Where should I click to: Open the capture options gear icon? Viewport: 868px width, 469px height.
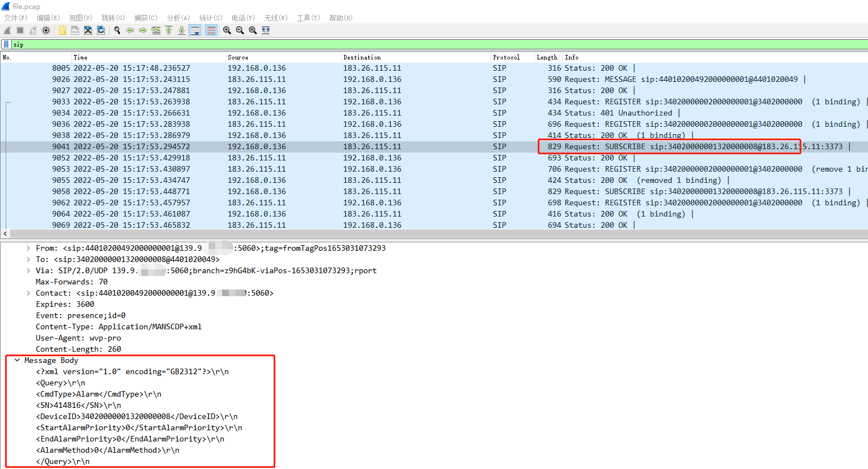click(x=45, y=30)
